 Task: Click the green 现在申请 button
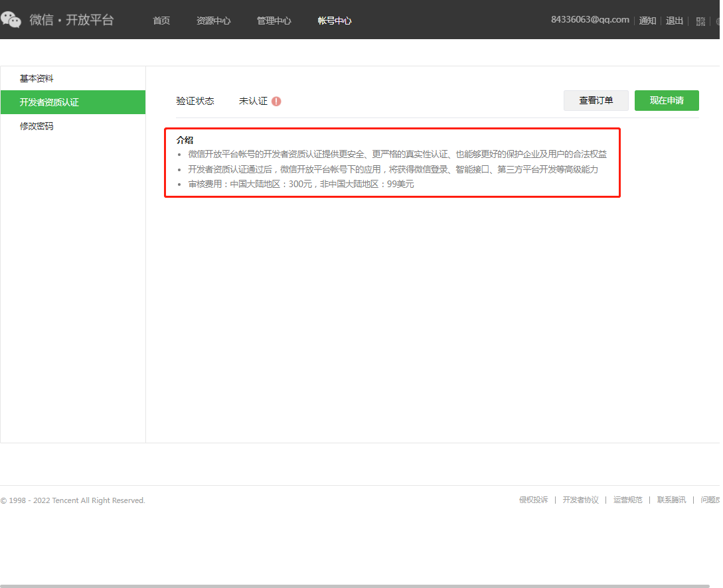[x=667, y=100]
